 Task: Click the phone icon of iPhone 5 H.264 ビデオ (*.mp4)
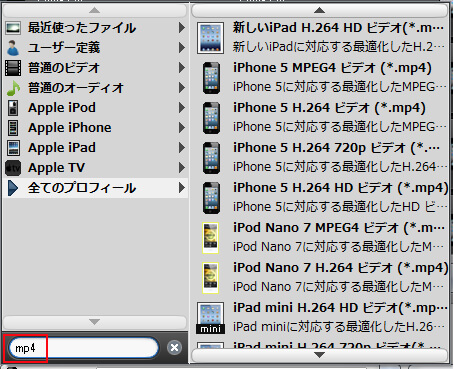tap(211, 118)
